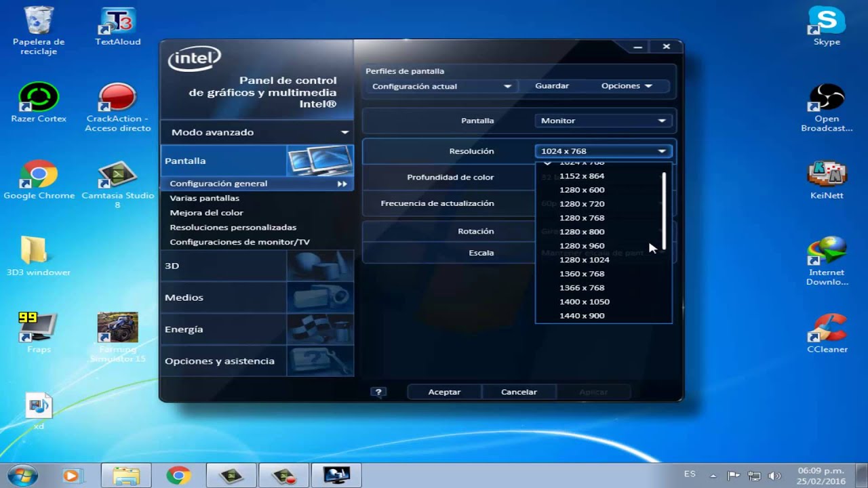Click the resolution list scrollbar

pyautogui.click(x=664, y=211)
